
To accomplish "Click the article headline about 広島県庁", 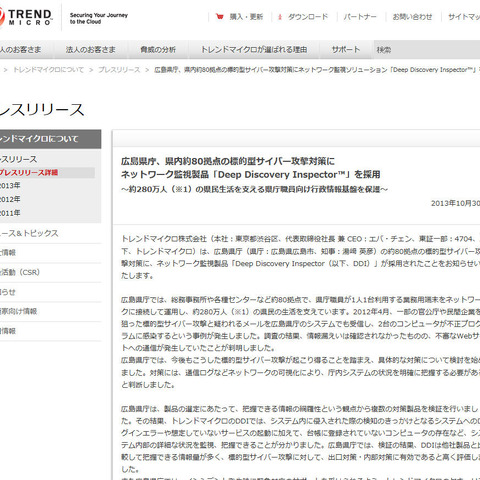I will (x=228, y=162).
